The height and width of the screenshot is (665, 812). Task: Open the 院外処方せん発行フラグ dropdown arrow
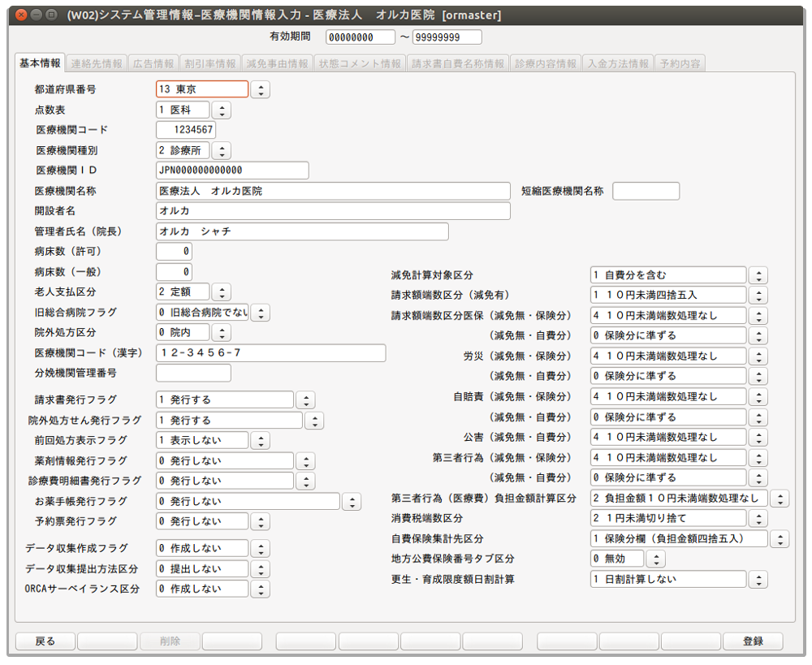pyautogui.click(x=314, y=421)
